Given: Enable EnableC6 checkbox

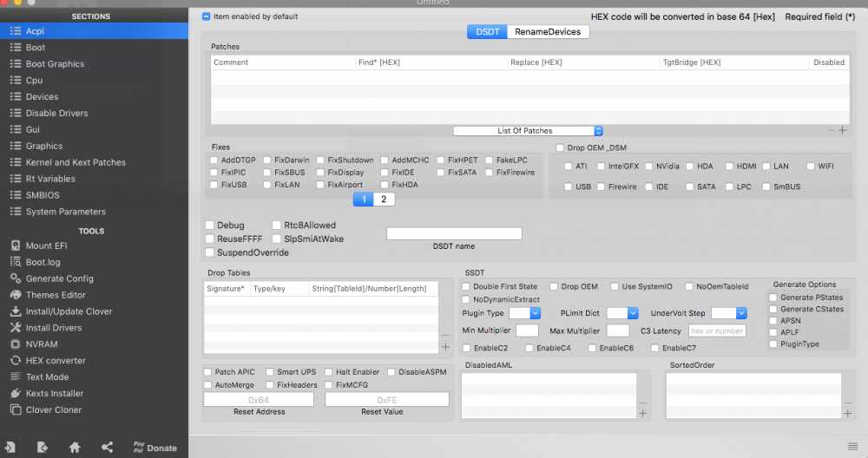Looking at the screenshot, I should coord(592,348).
